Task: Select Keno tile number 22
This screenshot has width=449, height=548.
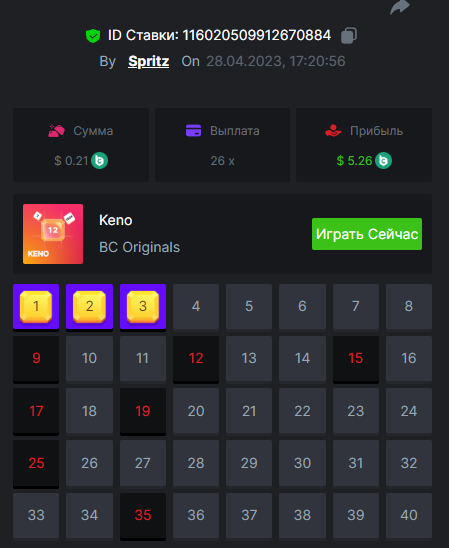Action: pyautogui.click(x=302, y=411)
